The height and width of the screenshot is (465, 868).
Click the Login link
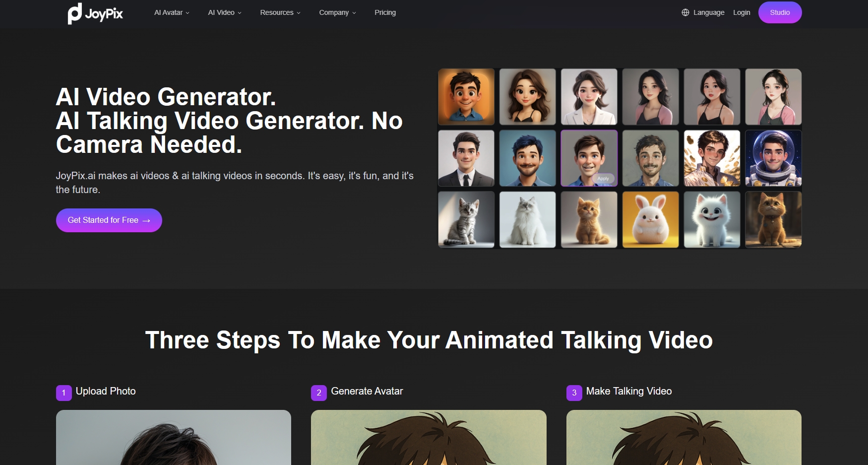coord(742,12)
